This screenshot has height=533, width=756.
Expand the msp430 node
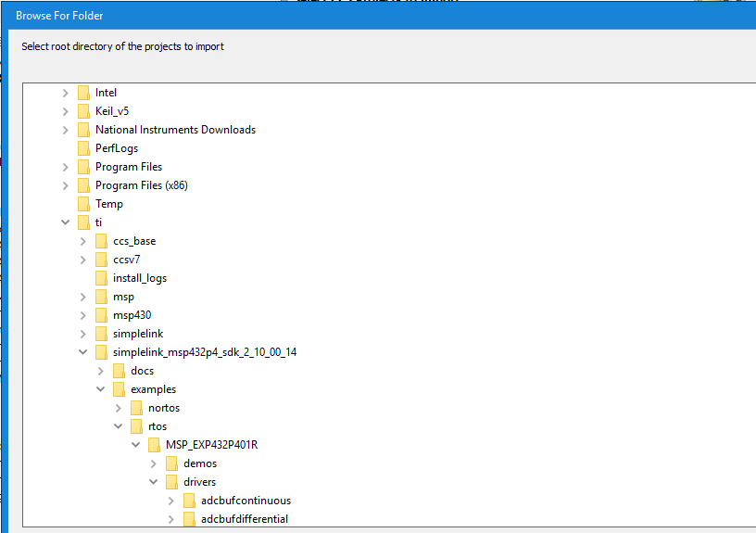[x=83, y=315]
